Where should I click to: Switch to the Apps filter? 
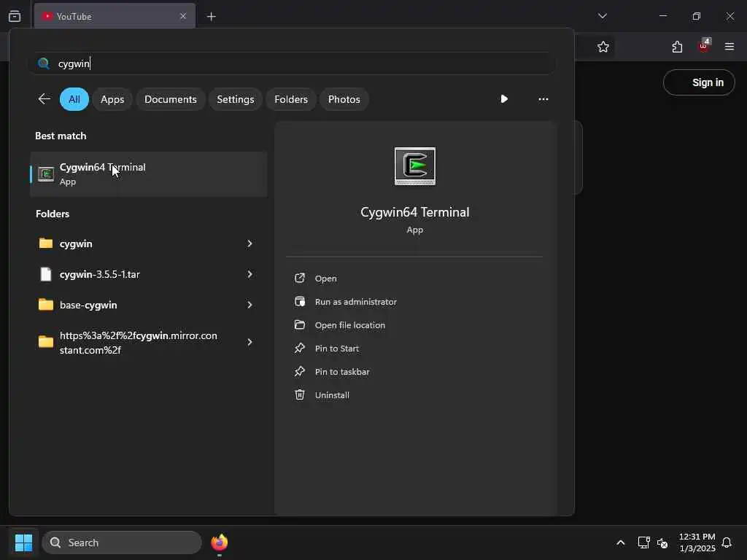[112, 99]
